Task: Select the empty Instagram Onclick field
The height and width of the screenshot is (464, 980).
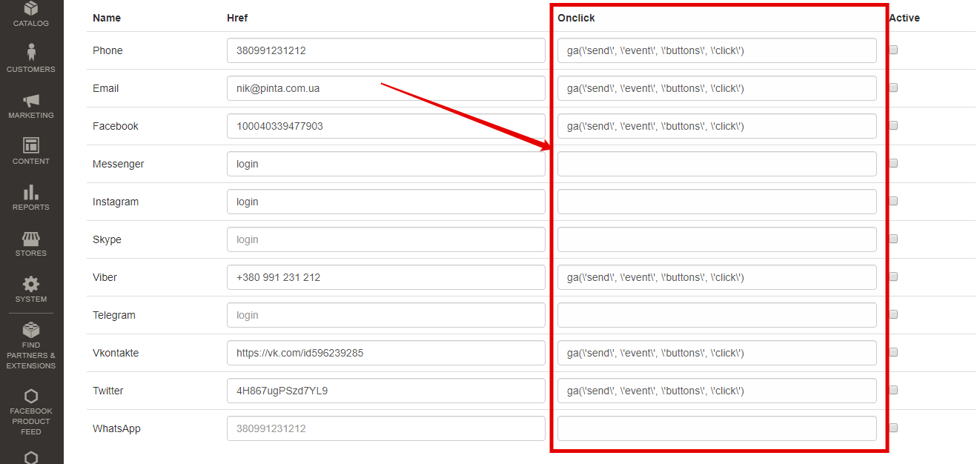Action: (717, 202)
